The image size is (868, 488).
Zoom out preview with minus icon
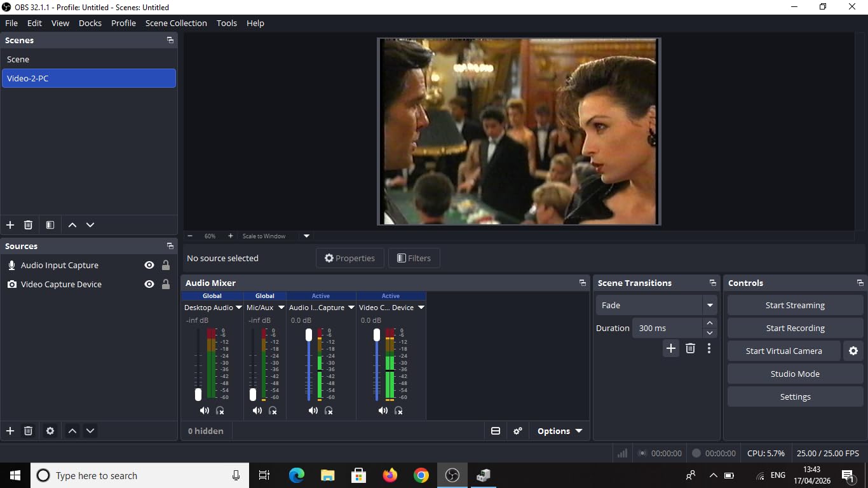[x=190, y=236]
